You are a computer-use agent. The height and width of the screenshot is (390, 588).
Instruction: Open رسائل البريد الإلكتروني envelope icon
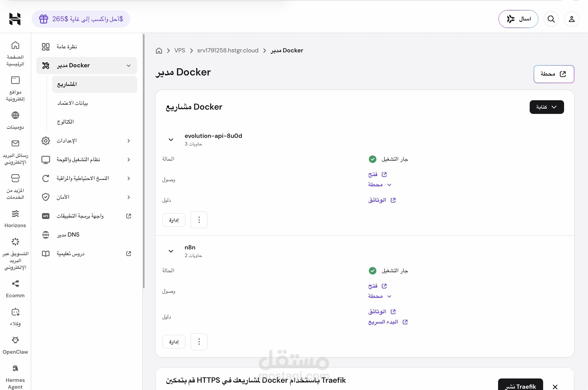point(15,143)
